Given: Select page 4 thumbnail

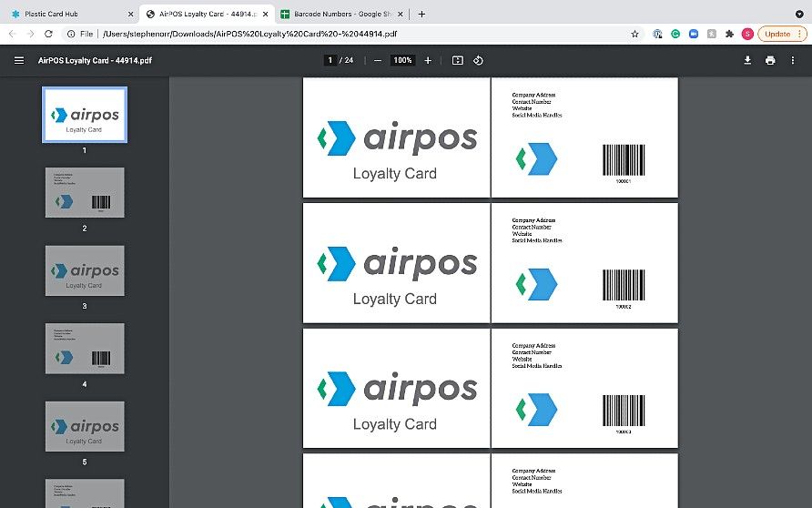Looking at the screenshot, I should coord(85,349).
